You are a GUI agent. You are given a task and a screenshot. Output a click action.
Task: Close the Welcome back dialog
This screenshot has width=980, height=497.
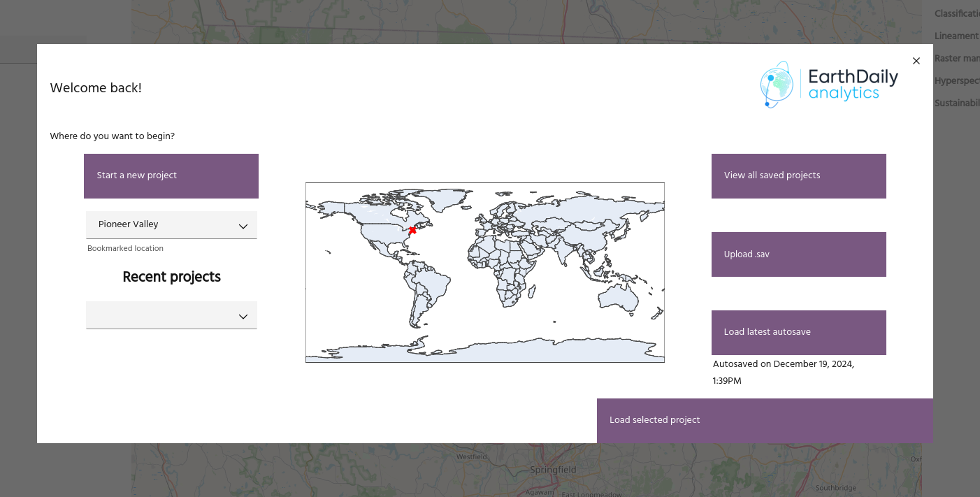point(916,61)
